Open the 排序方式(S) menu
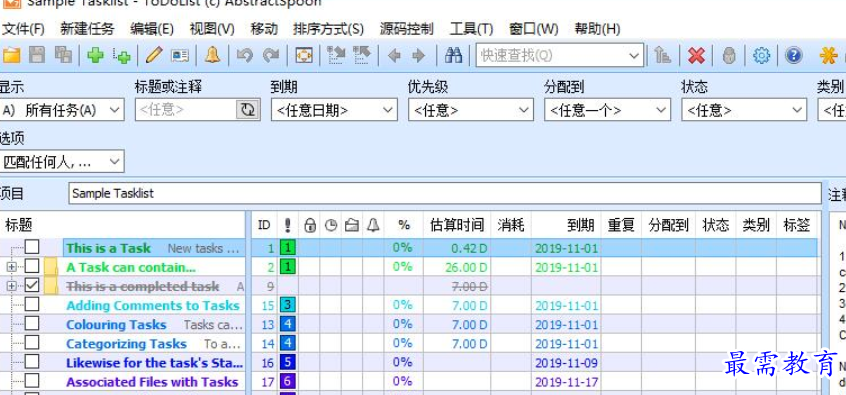846x395 pixels. click(328, 29)
